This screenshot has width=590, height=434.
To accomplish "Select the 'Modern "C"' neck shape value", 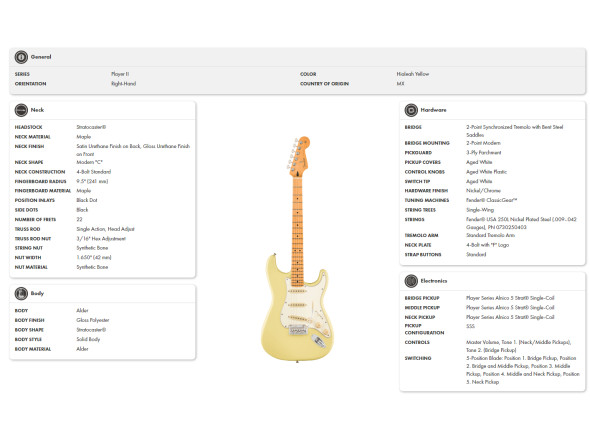I will (90, 162).
